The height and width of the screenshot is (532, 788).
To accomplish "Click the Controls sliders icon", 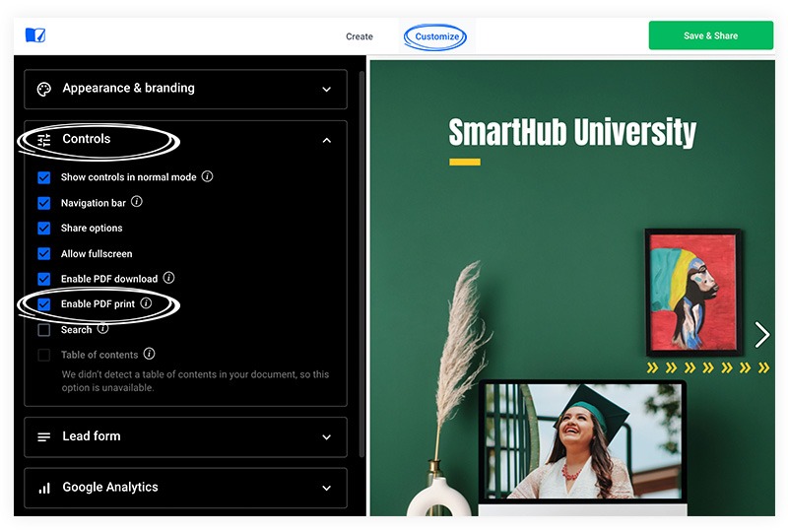I will coord(44,140).
